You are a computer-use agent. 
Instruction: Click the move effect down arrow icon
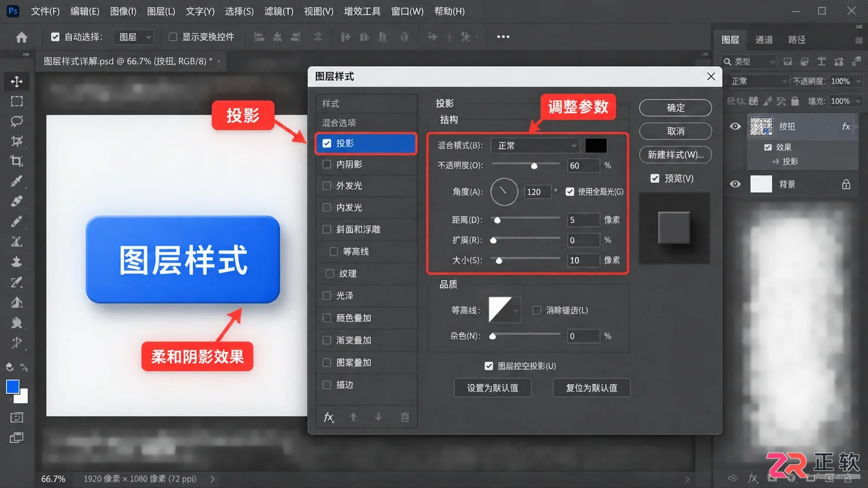point(379,417)
